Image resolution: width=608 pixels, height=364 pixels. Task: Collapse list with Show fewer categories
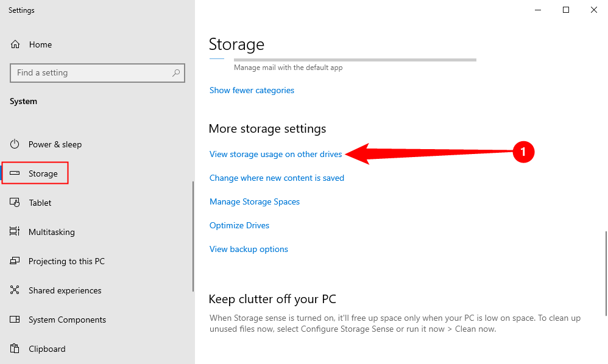tap(252, 90)
